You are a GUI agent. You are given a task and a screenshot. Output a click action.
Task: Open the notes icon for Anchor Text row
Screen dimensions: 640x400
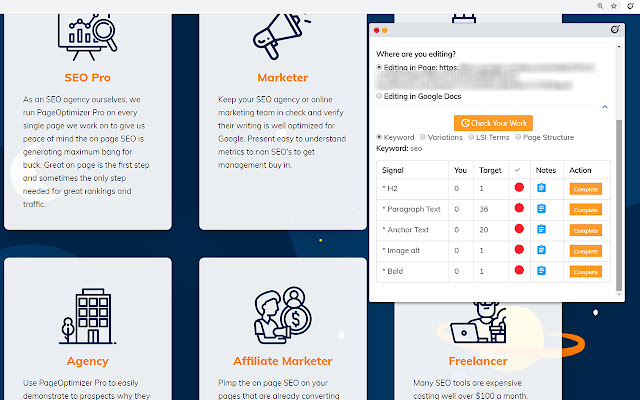[x=541, y=229]
